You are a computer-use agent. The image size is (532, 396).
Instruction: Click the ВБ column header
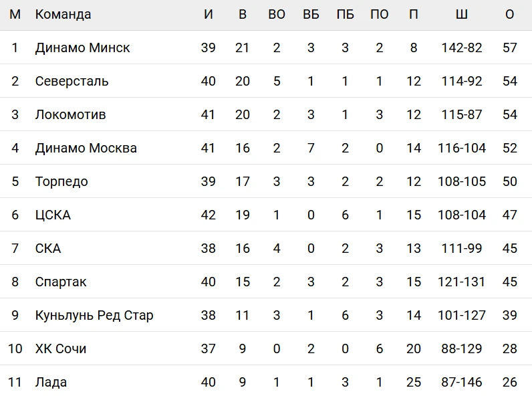(311, 15)
